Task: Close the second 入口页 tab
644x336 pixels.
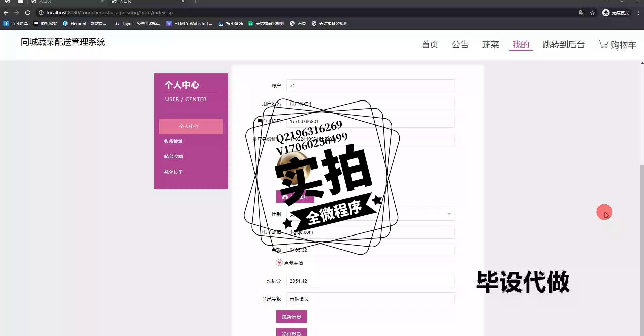Action: pos(183,2)
